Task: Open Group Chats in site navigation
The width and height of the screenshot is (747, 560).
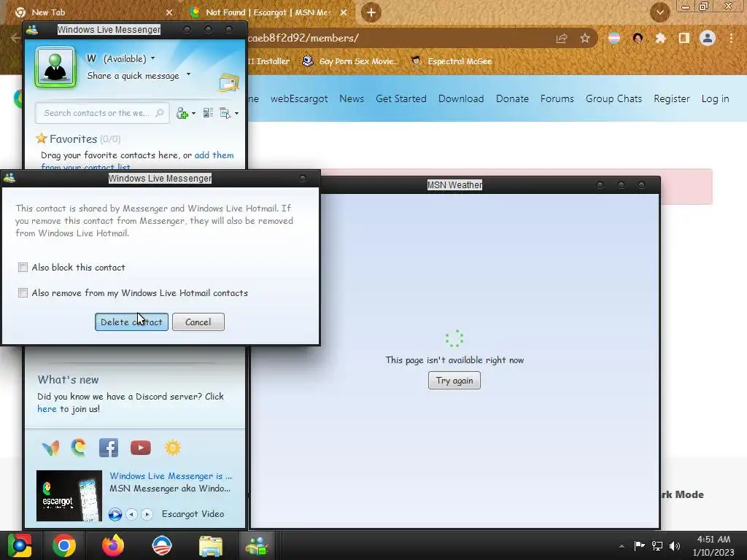Action: pos(614,98)
